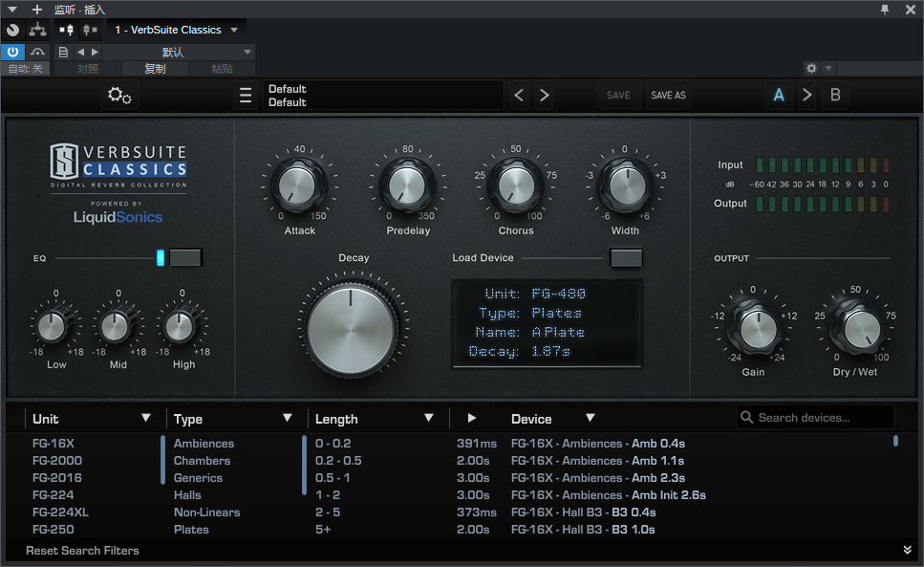This screenshot has height=567, width=924.
Task: Select the Non-Linears type
Action: (x=206, y=512)
